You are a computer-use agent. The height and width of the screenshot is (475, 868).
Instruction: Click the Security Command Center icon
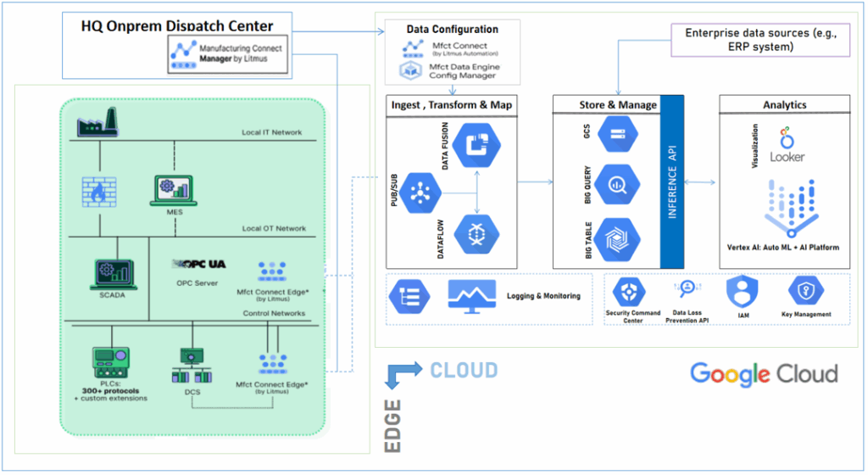pos(632,293)
